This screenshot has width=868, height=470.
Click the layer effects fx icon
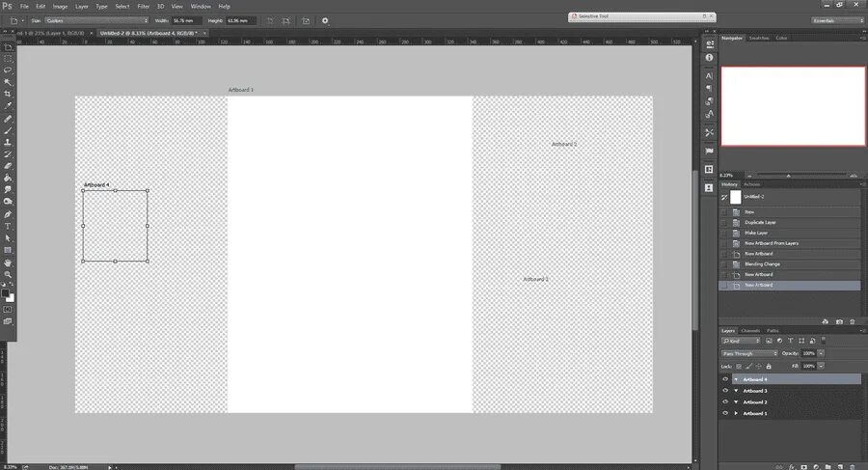click(x=792, y=467)
